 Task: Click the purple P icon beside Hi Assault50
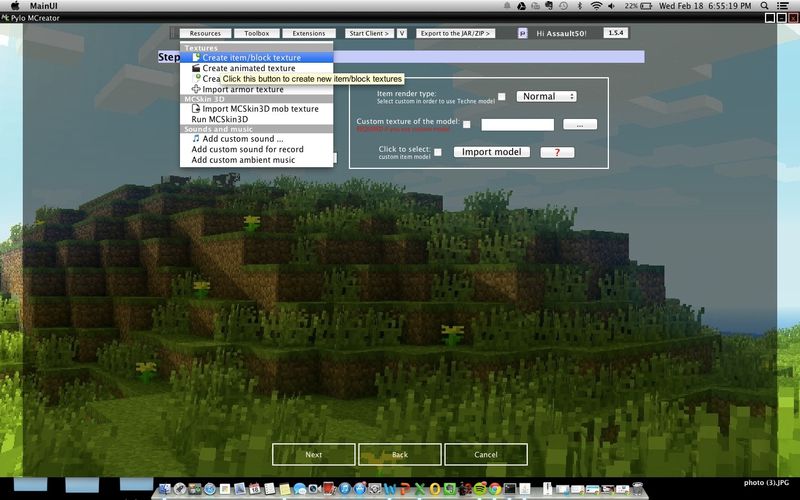(x=522, y=34)
